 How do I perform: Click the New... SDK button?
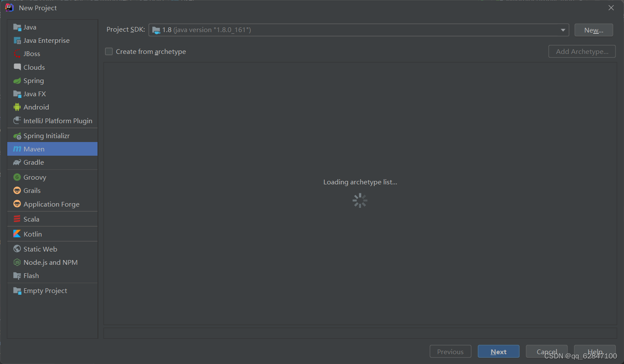594,30
